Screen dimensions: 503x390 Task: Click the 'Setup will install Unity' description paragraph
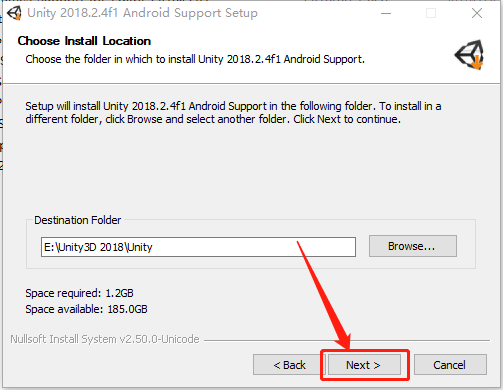233,113
